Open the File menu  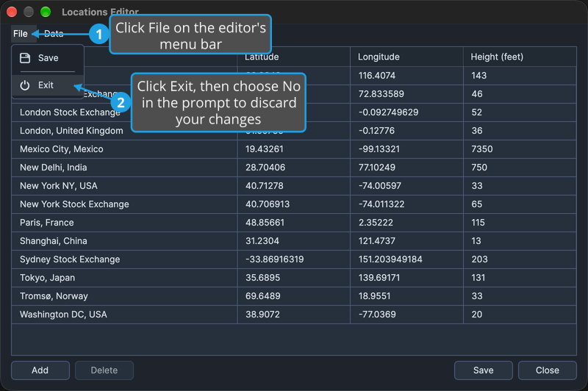pos(21,34)
